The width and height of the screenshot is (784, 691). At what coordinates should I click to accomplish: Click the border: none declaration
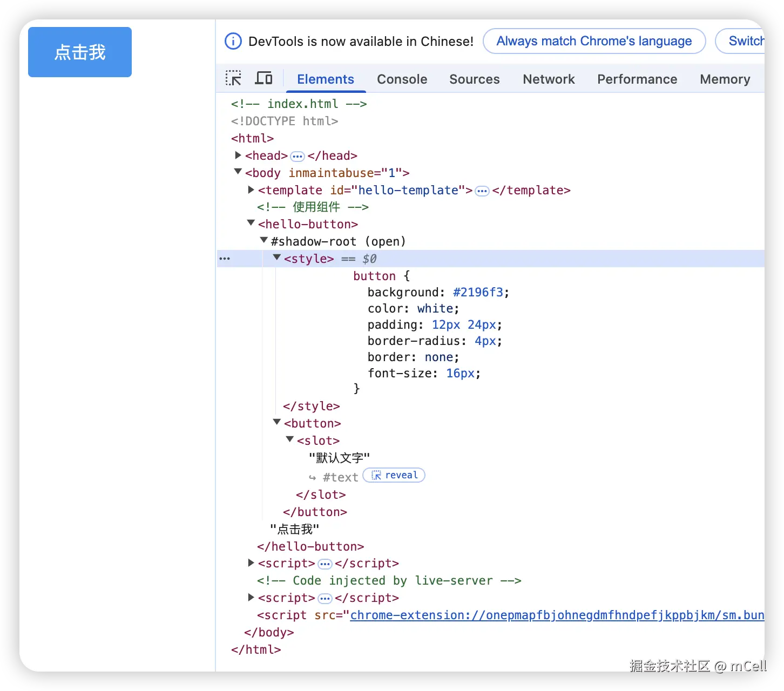(x=414, y=357)
